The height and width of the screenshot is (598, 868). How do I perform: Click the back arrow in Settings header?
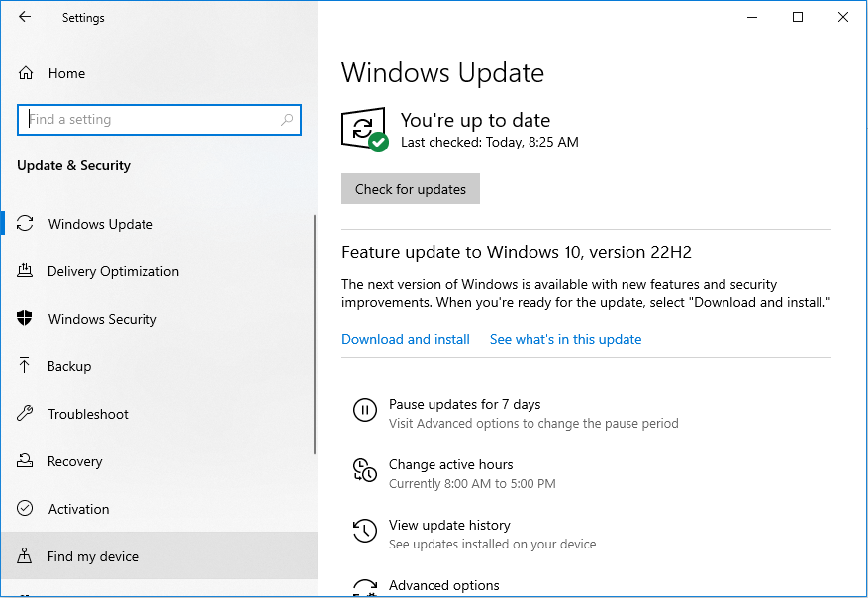pos(25,17)
